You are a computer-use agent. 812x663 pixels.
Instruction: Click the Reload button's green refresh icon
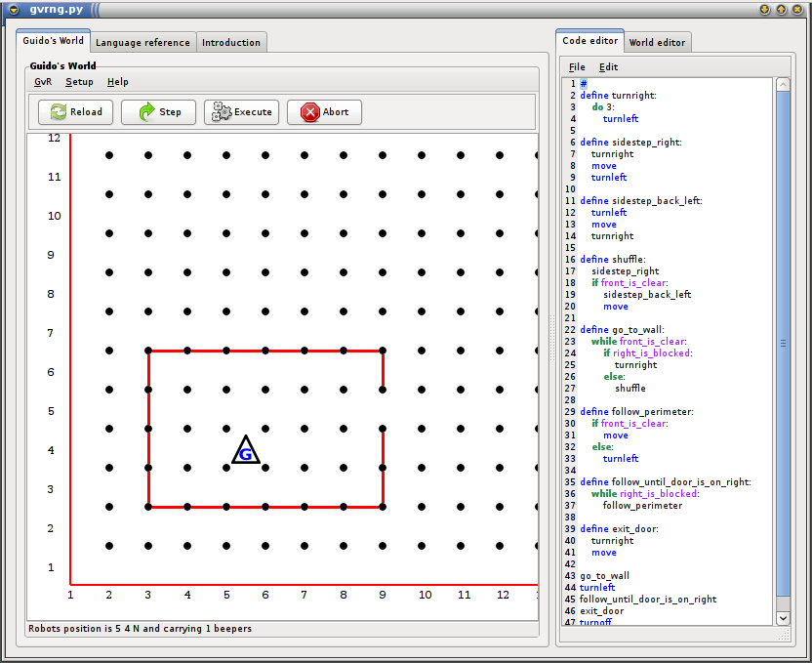(x=59, y=112)
